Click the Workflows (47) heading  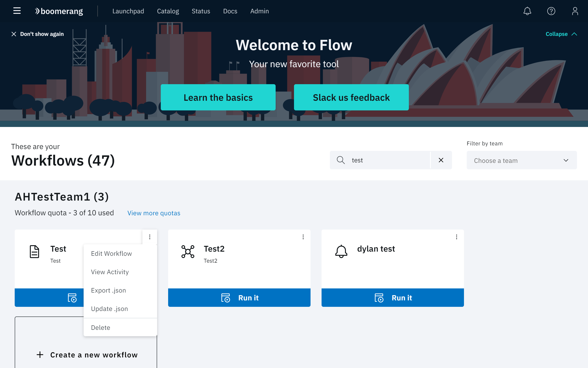pyautogui.click(x=63, y=161)
